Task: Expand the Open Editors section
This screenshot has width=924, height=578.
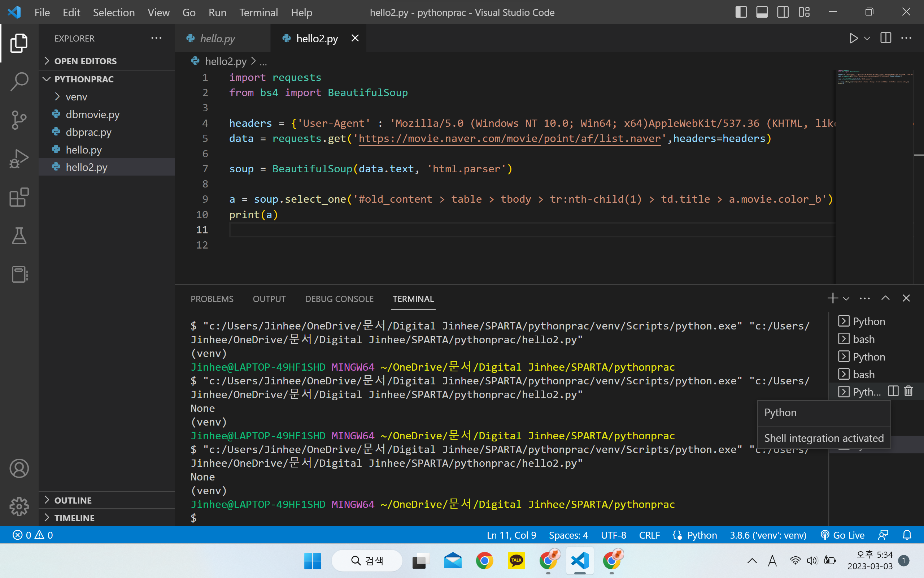Action: (106, 61)
